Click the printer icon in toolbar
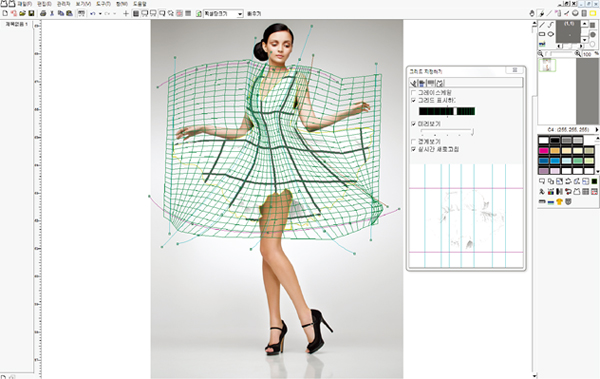The height and width of the screenshot is (379, 600). 43,13
